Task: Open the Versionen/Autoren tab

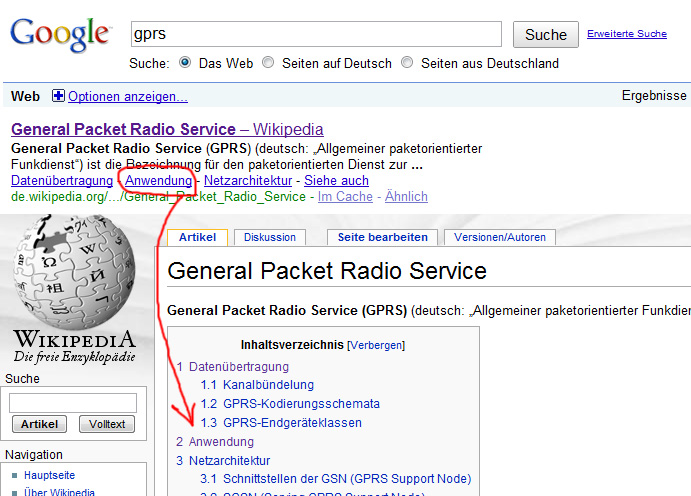Action: [x=500, y=237]
